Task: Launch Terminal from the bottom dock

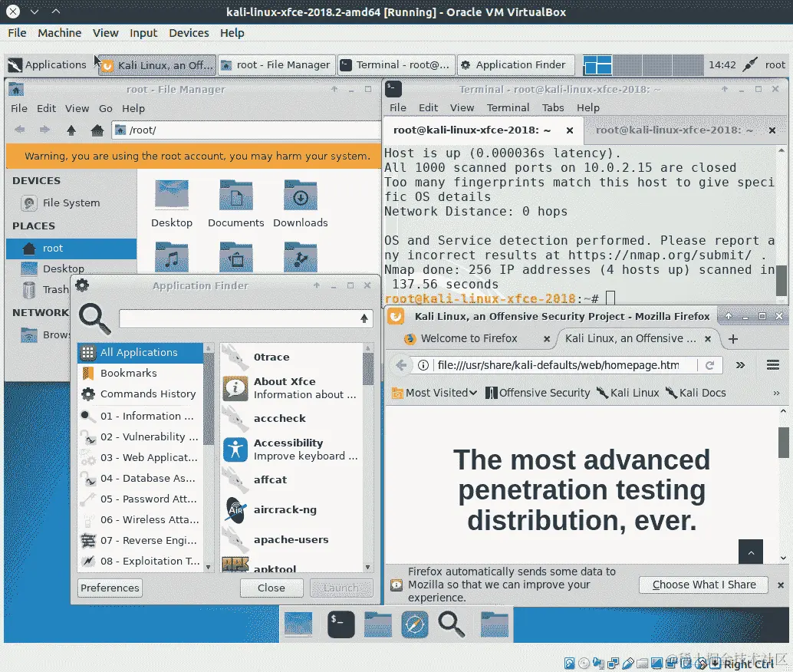Action: pyautogui.click(x=341, y=624)
